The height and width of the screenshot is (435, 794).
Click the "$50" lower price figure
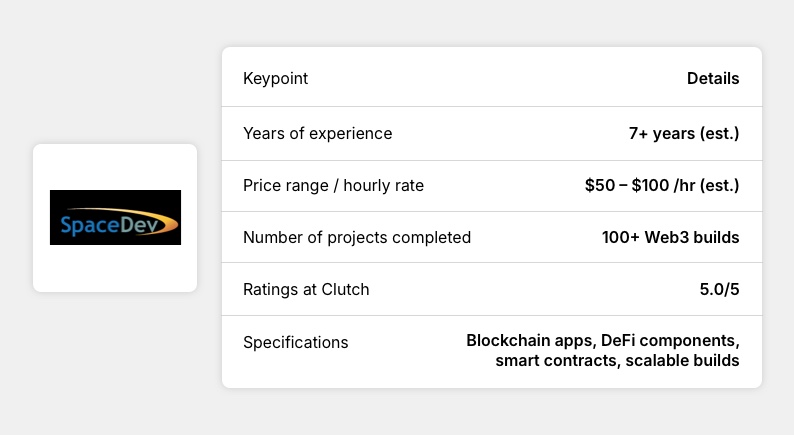coord(601,185)
